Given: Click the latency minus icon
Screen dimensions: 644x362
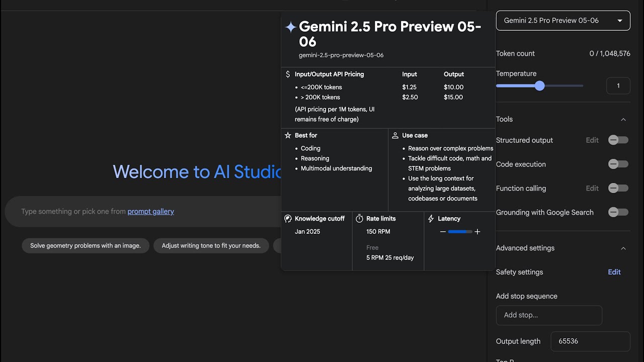Looking at the screenshot, I should point(443,232).
